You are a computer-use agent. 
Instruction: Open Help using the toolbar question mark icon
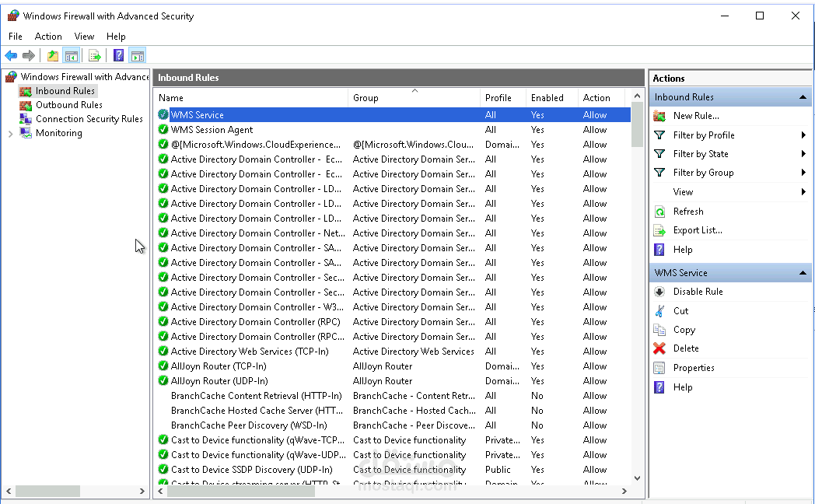[x=117, y=55]
